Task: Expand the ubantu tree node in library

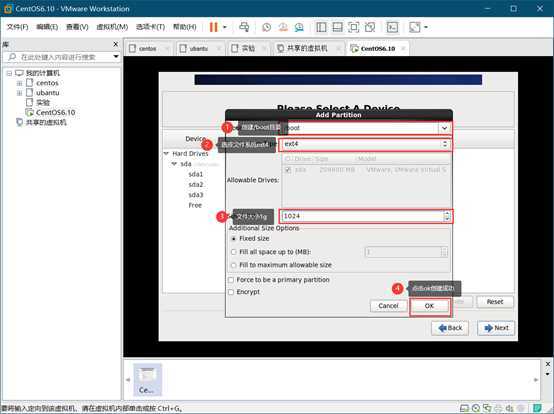Action: pyautogui.click(x=19, y=93)
